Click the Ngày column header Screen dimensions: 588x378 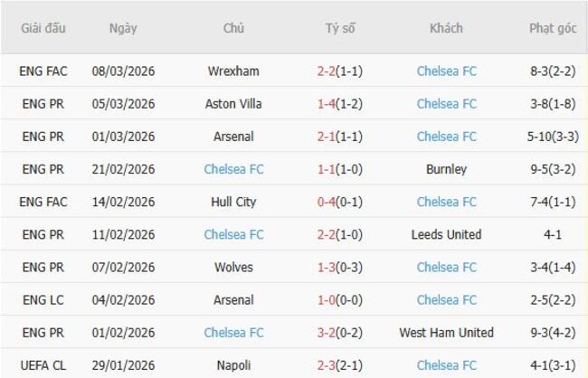tap(123, 29)
